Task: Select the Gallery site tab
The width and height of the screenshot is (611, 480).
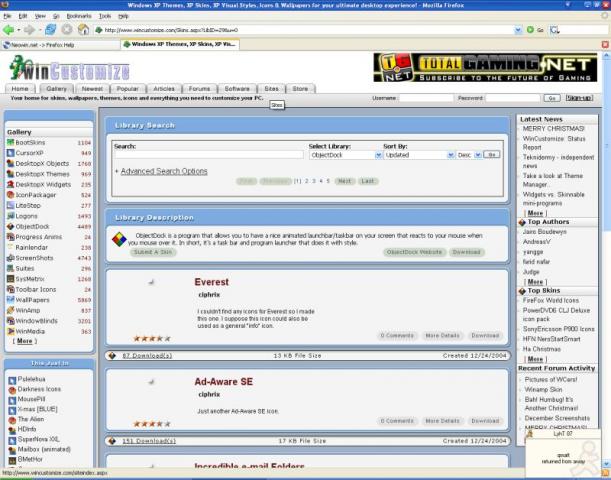Action: pyautogui.click(x=57, y=88)
